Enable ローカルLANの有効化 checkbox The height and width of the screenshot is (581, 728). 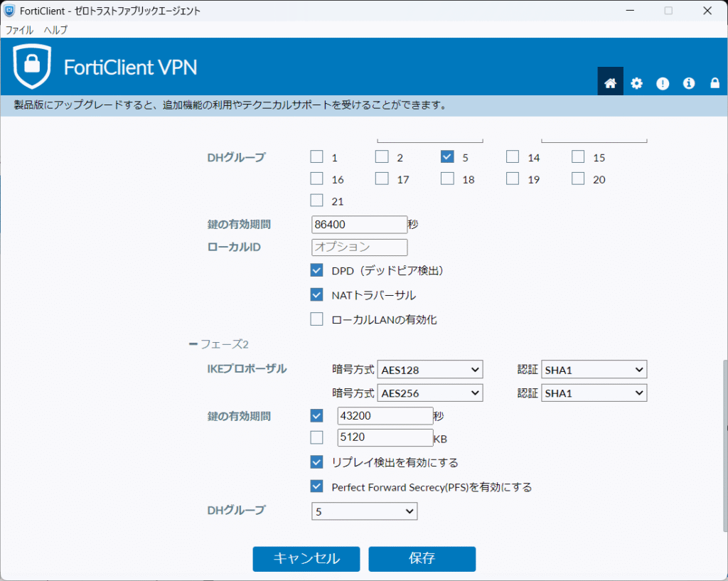coord(316,319)
